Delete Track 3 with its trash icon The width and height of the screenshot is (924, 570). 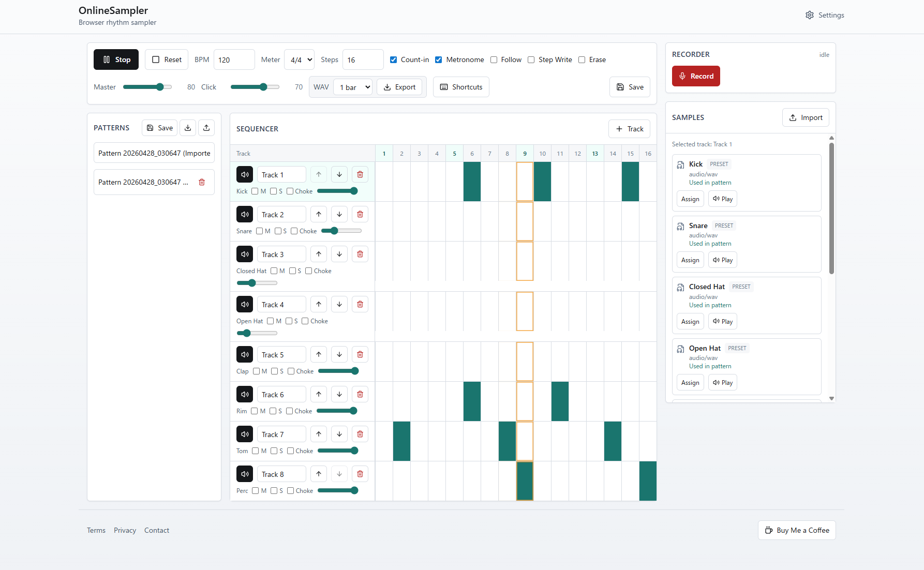(x=360, y=254)
